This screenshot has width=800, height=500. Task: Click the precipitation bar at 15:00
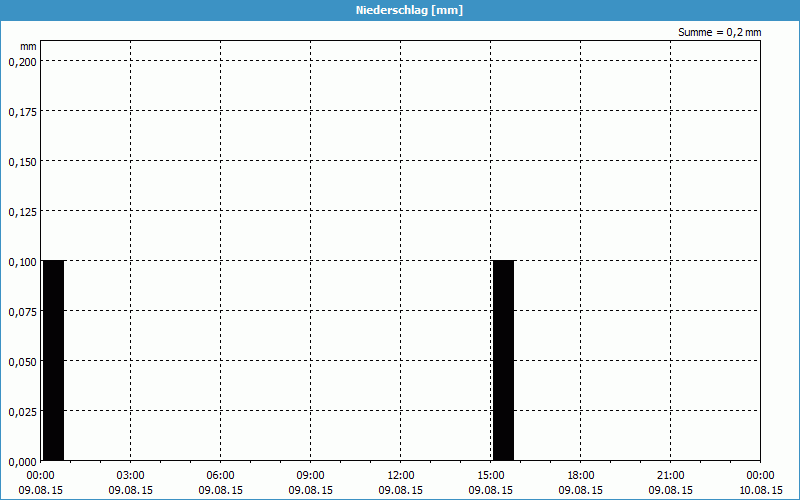pyautogui.click(x=503, y=361)
